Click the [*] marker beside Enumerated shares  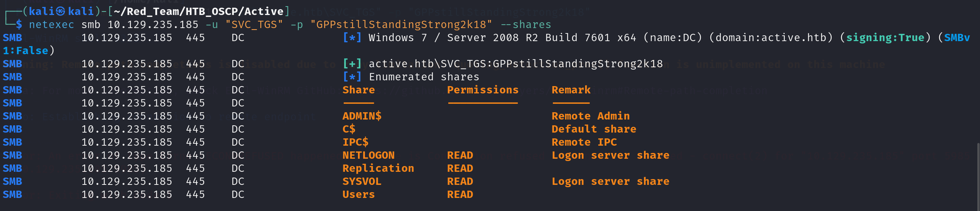pyautogui.click(x=352, y=76)
